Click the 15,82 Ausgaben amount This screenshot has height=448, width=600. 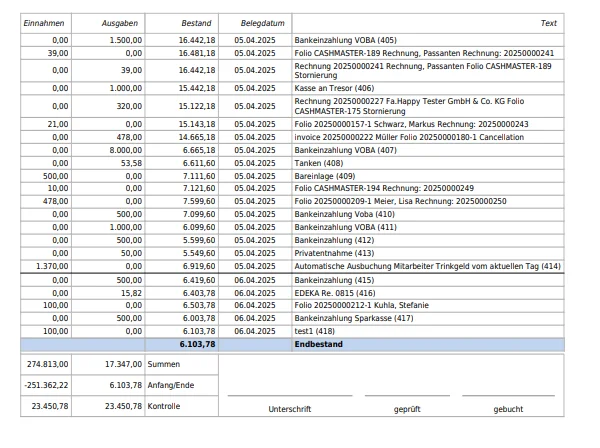tap(131, 293)
